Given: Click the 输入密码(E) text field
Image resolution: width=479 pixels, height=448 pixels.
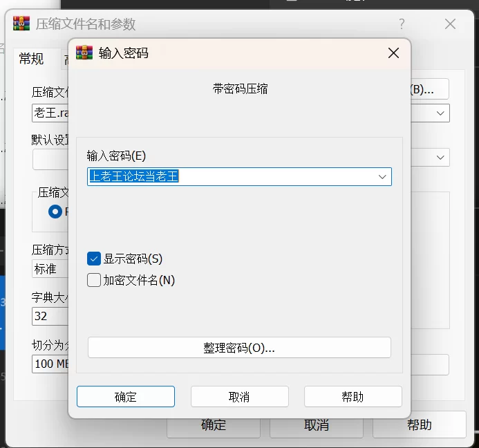Looking at the screenshot, I should tap(232, 177).
